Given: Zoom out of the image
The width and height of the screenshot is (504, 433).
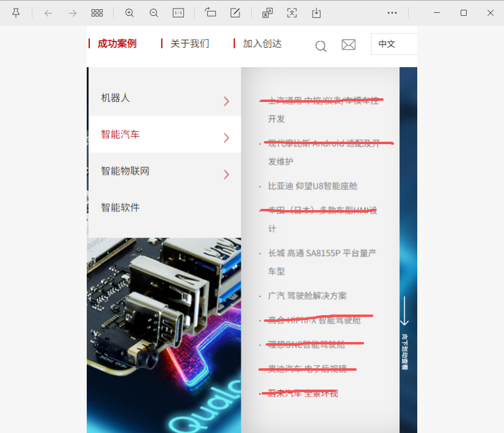Looking at the screenshot, I should point(154,13).
